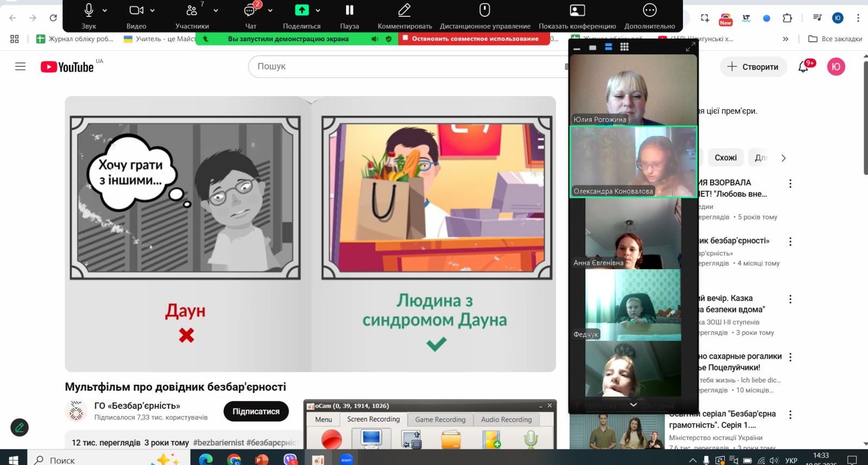Hide the Zoom video panel with the minimize-view icon
The height and width of the screenshot is (465, 868).
point(577,48)
